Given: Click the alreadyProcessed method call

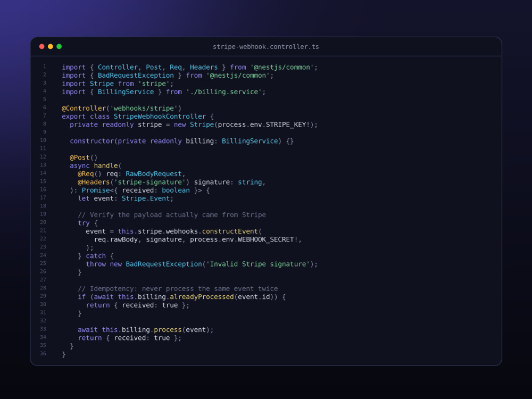Looking at the screenshot, I should pos(202,297).
